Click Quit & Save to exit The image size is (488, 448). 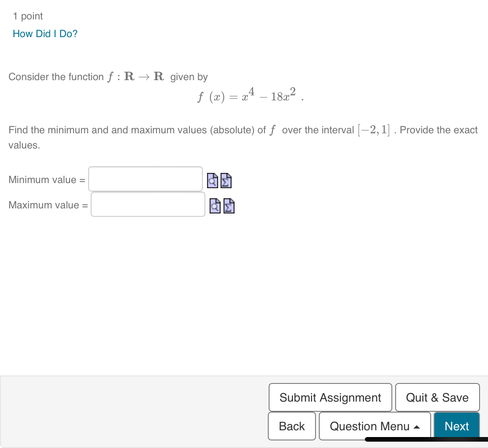coord(437,397)
